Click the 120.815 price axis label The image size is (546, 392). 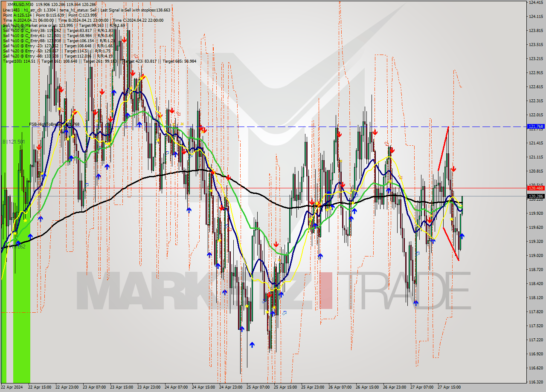pos(536,171)
